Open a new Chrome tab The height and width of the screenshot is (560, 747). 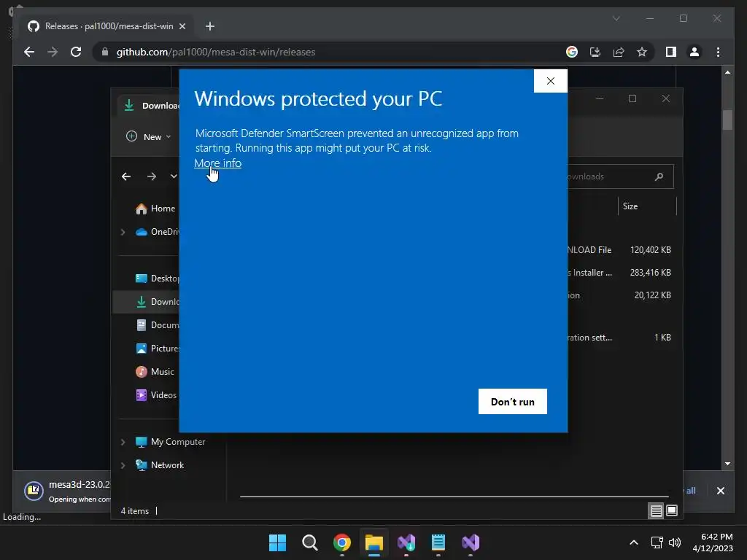click(x=209, y=26)
